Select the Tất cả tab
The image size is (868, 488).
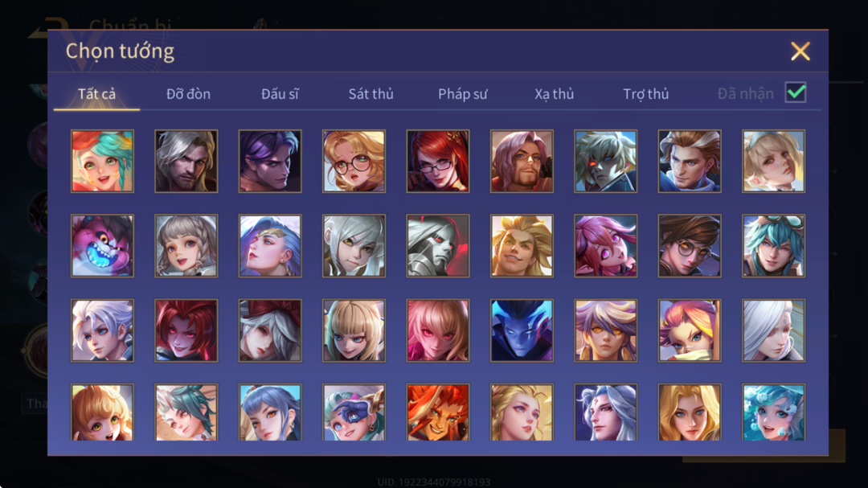point(97,94)
